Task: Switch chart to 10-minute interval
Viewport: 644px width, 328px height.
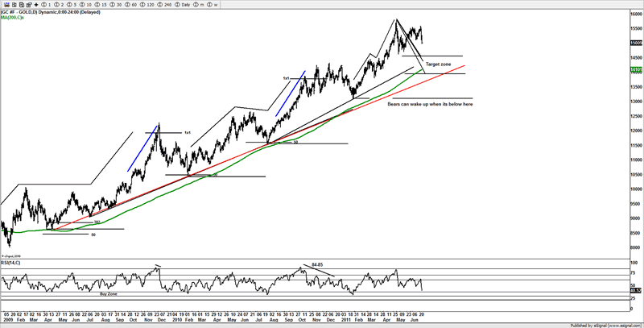Action: (x=85, y=5)
